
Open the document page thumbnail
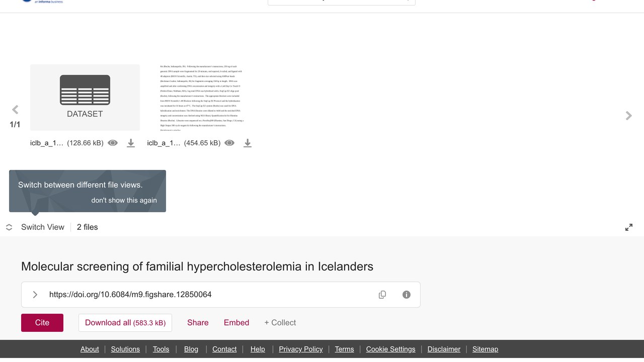pyautogui.click(x=202, y=97)
